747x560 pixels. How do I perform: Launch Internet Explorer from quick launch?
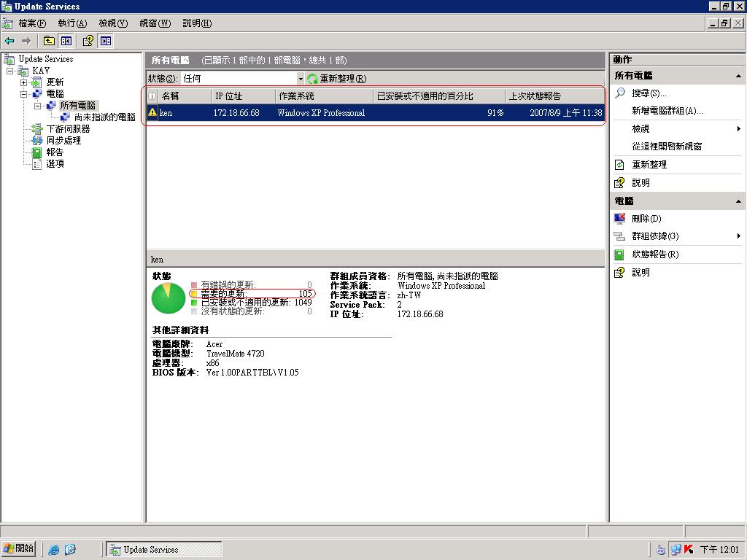pyautogui.click(x=54, y=550)
